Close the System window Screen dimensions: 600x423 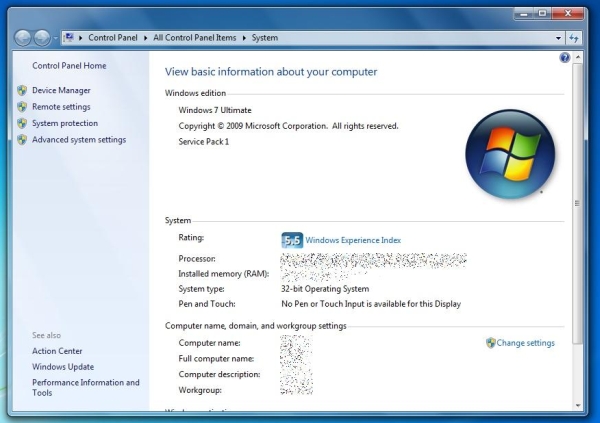568,14
